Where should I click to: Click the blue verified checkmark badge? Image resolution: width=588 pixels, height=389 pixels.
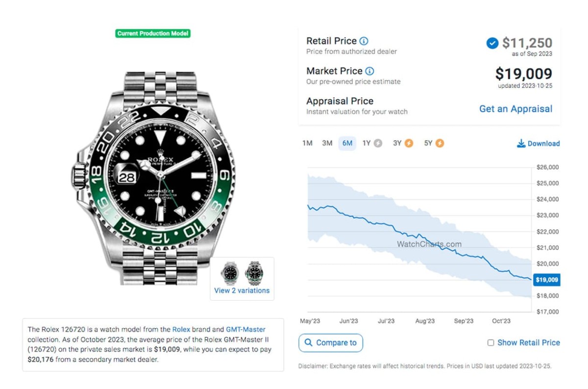pos(492,44)
